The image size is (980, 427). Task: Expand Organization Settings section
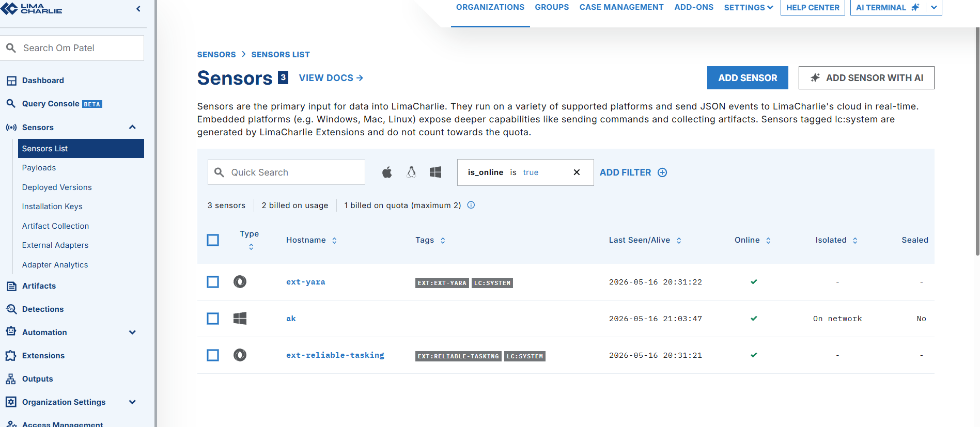pyautogui.click(x=132, y=402)
